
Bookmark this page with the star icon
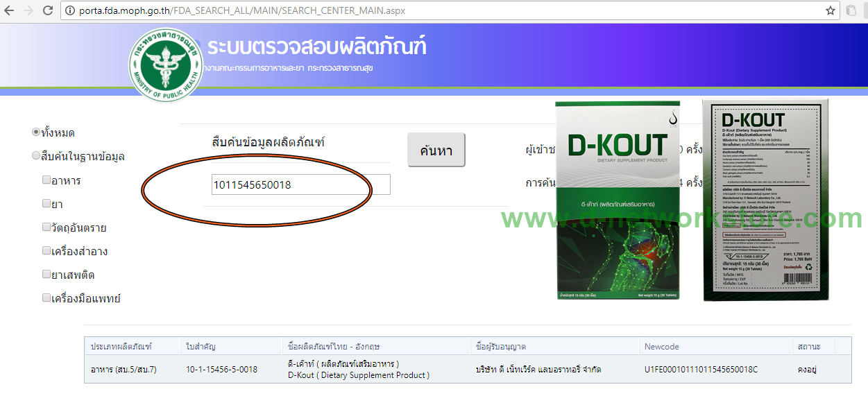coord(831,10)
